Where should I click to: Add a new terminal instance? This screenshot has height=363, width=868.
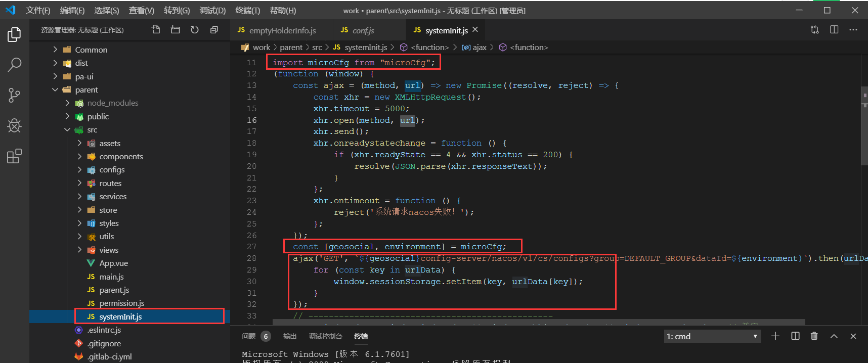pyautogui.click(x=775, y=336)
